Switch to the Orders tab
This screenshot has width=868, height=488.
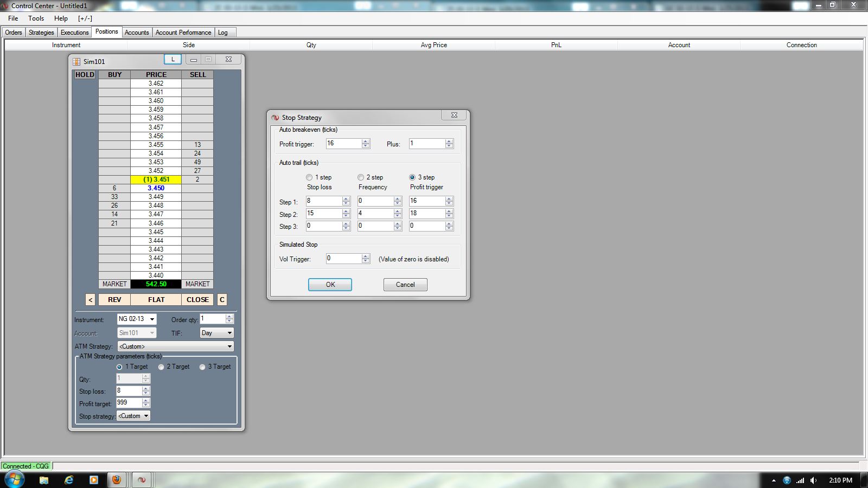[x=14, y=33]
